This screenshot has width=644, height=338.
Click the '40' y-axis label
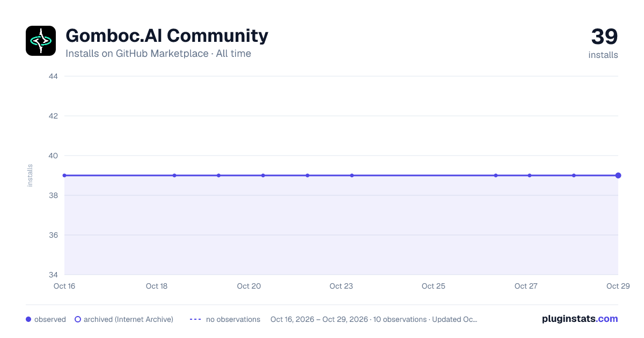(x=53, y=156)
